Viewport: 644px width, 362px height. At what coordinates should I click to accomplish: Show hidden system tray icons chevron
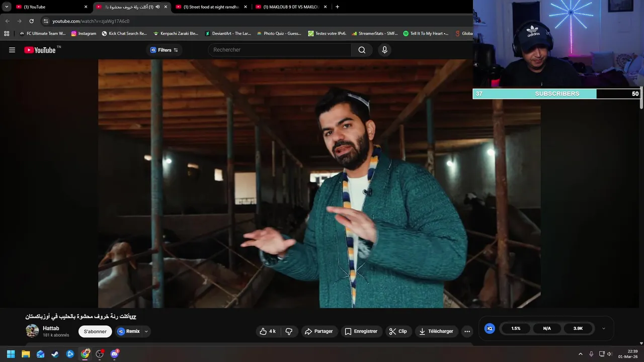(x=580, y=354)
